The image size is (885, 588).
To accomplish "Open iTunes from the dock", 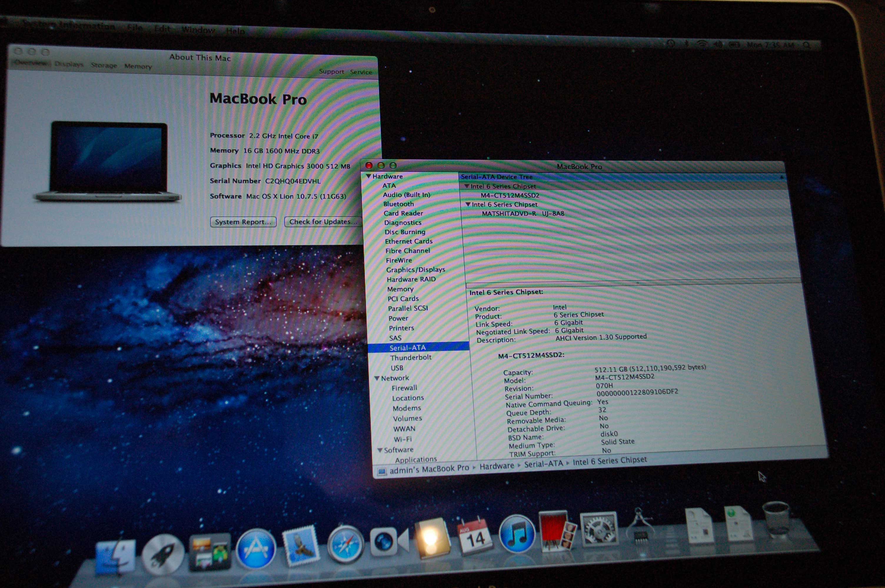I will pyautogui.click(x=517, y=534).
